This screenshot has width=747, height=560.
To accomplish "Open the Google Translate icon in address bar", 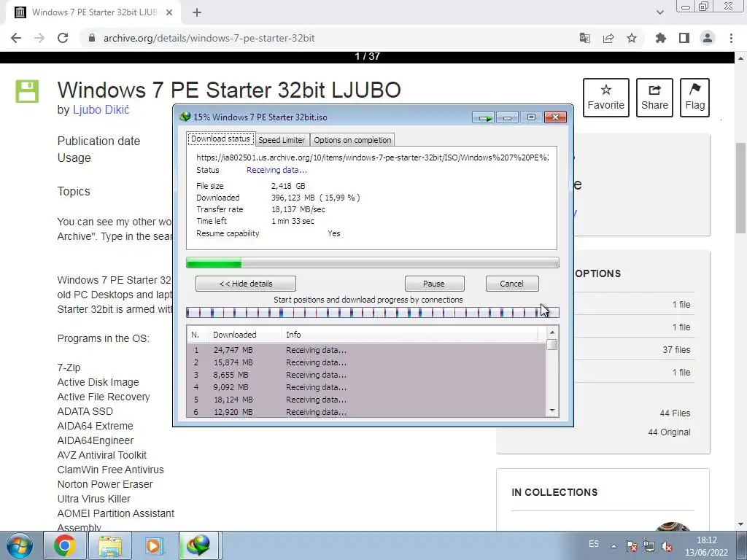I will pos(584,38).
